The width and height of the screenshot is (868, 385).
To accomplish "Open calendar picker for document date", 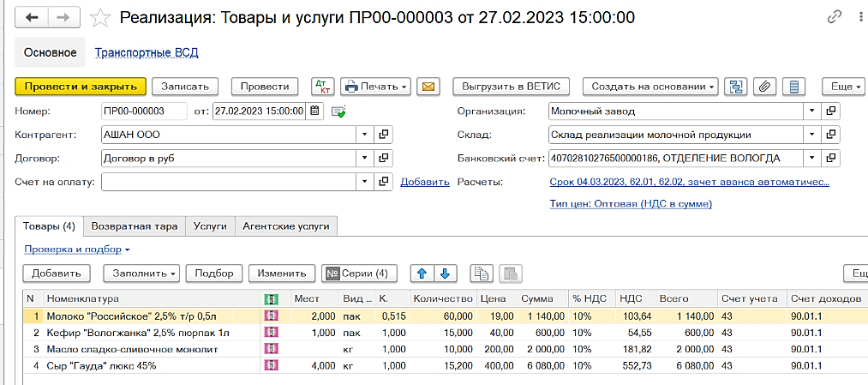I will point(314,111).
